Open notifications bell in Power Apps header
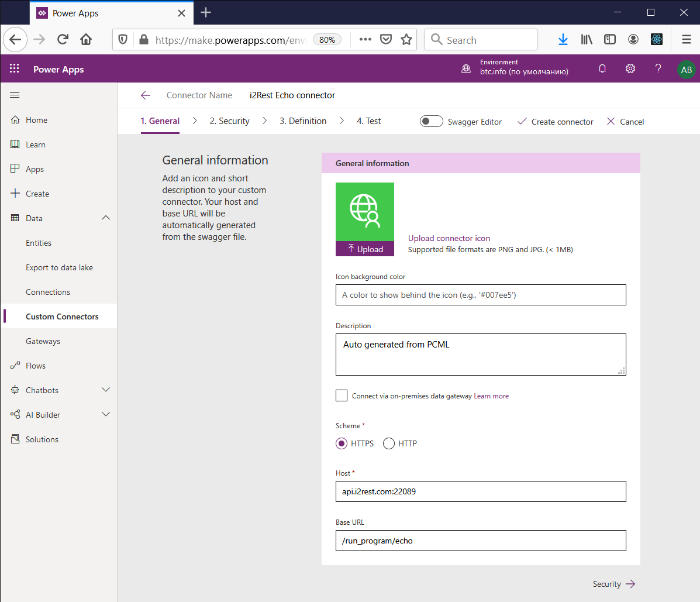Image resolution: width=700 pixels, height=602 pixels. pyautogui.click(x=602, y=69)
